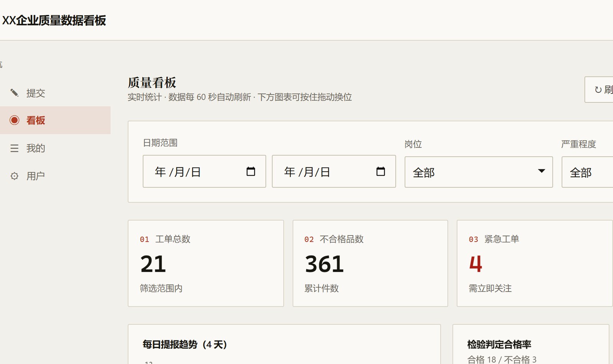Click the 日期范围 filter label
The width and height of the screenshot is (613, 364).
(160, 143)
